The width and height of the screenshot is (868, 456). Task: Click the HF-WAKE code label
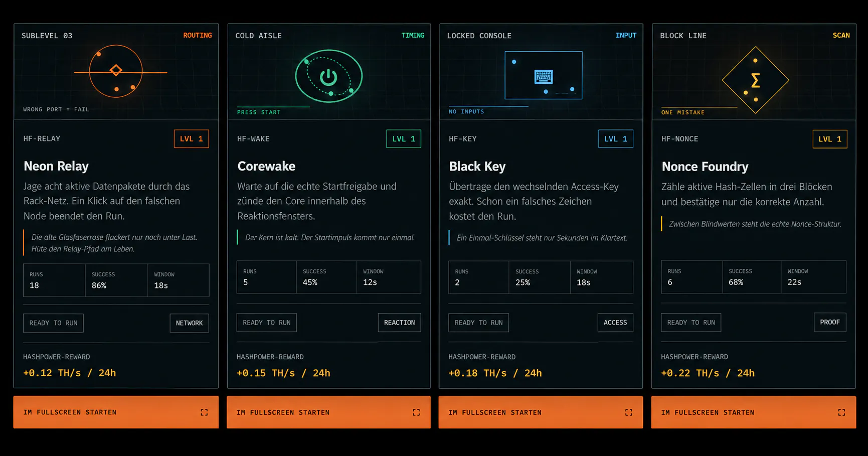pos(253,139)
